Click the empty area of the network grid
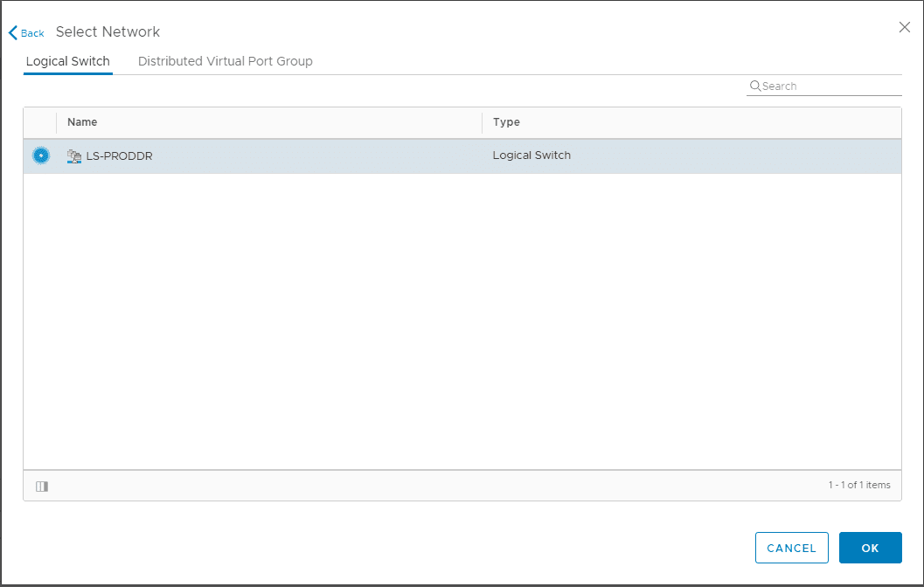This screenshot has width=924, height=587. (462, 323)
